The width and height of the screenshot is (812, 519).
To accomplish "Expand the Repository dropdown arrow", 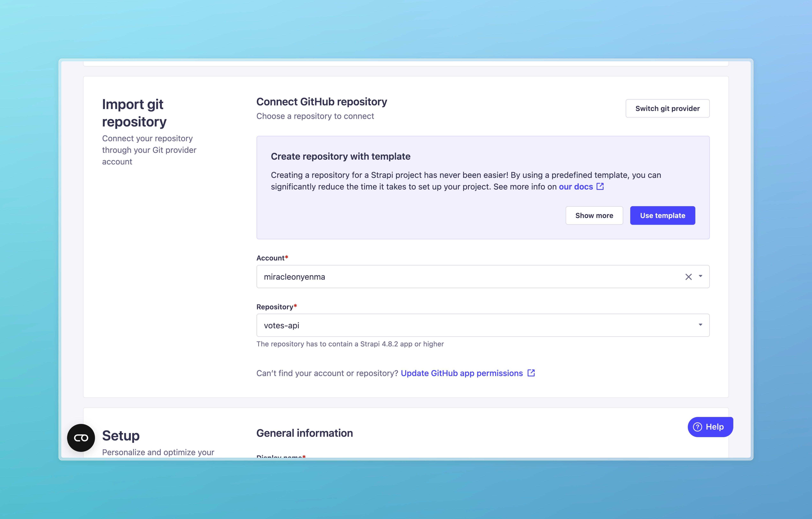I will click(x=700, y=325).
